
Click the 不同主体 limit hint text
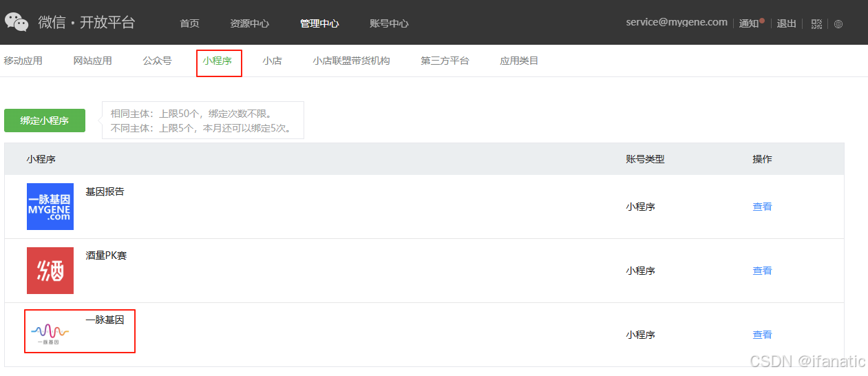(202, 128)
